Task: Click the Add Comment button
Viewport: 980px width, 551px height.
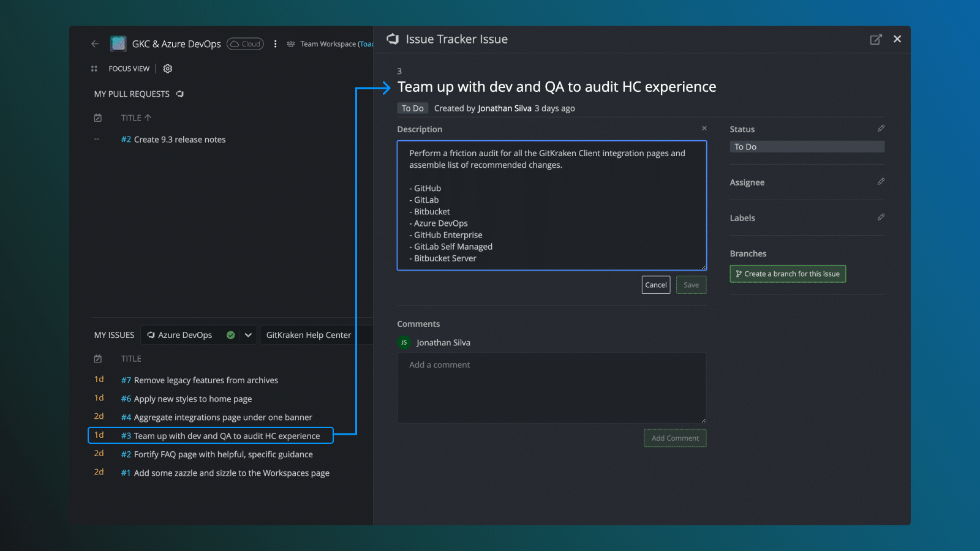Action: [x=675, y=438]
